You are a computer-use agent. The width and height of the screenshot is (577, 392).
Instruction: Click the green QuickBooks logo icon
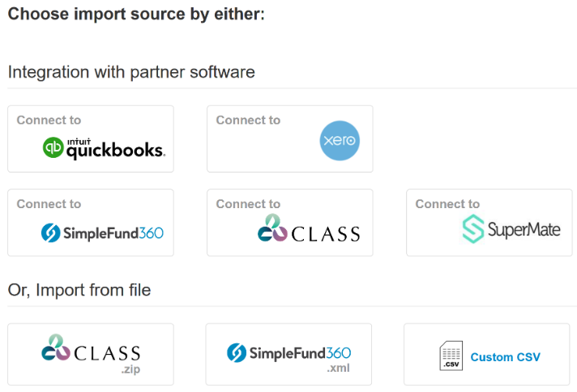pyautogui.click(x=53, y=147)
